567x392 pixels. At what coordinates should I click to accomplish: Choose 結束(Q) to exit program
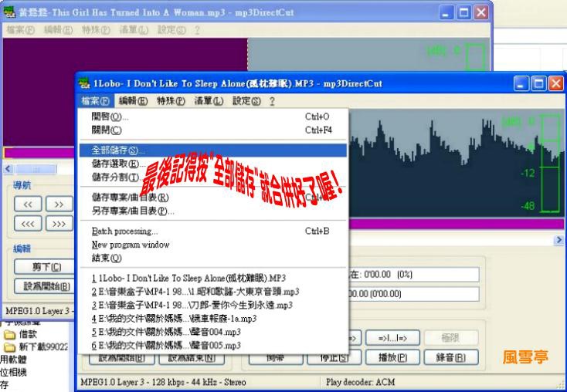click(213, 258)
